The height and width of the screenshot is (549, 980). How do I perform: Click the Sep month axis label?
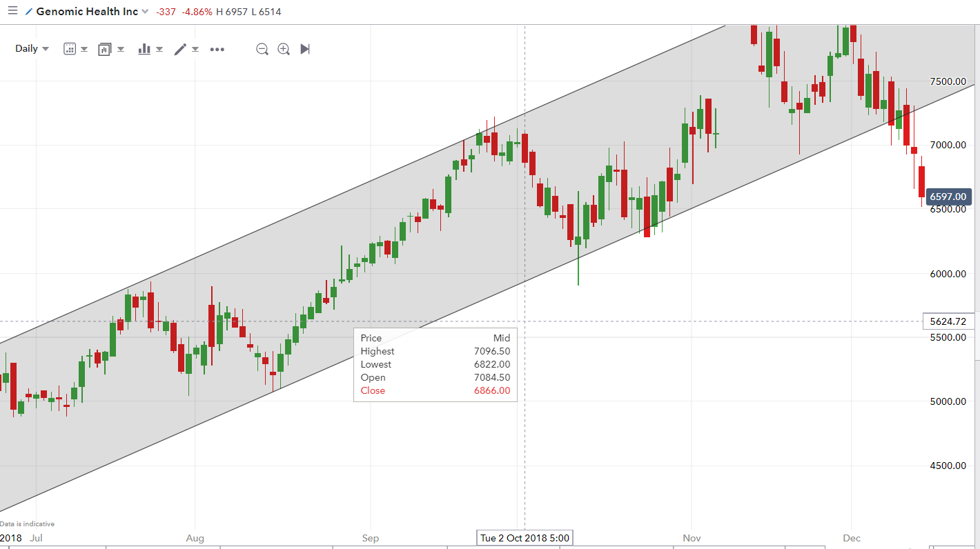click(x=371, y=538)
